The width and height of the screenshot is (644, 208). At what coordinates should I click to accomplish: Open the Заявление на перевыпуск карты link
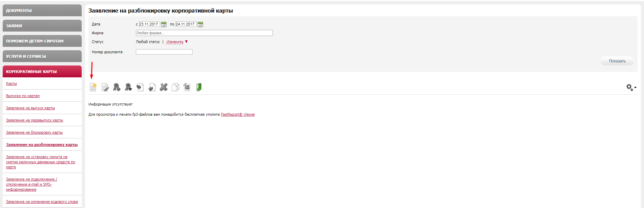35,120
